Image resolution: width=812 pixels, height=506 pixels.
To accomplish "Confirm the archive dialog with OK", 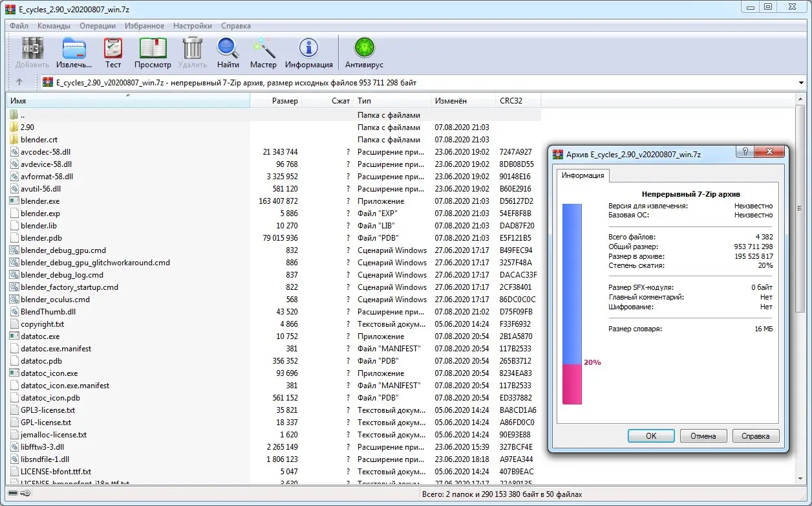I will (x=651, y=435).
